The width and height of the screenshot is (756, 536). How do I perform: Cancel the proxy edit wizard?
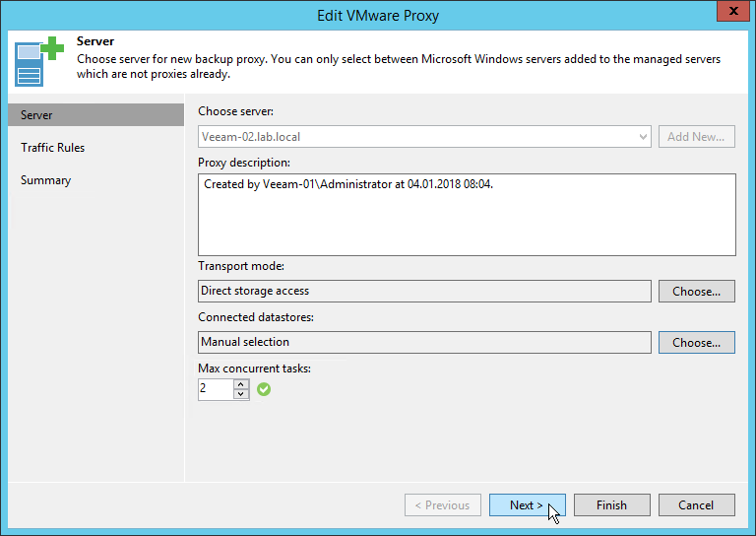click(696, 505)
